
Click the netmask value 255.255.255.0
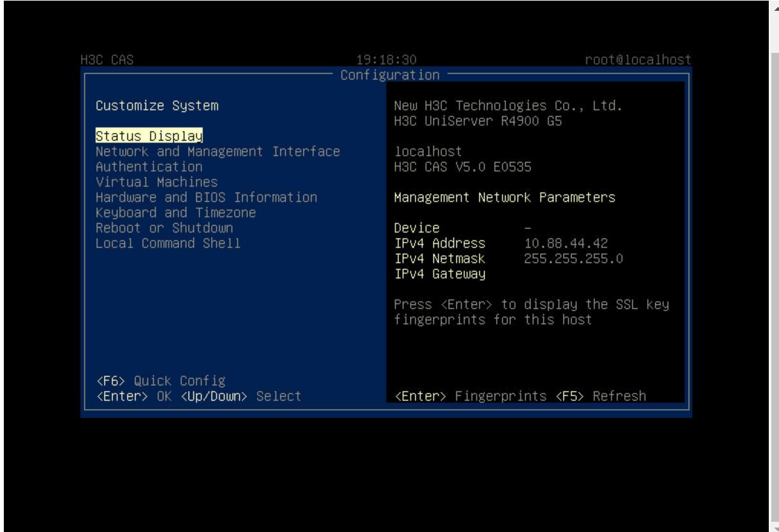pos(574,259)
